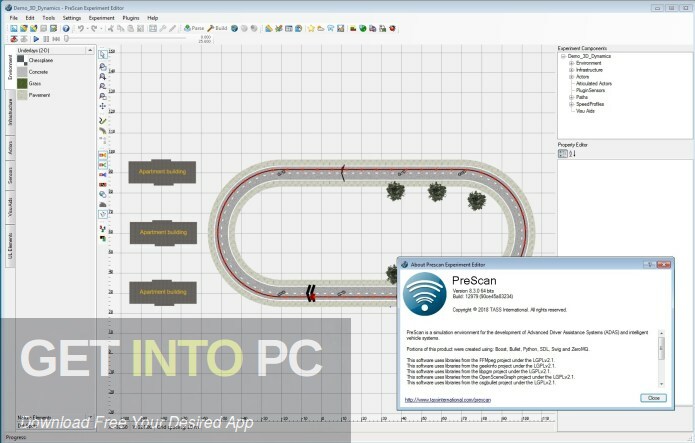The width and height of the screenshot is (695, 443).
Task: Click the red-black pattern icon
Action: pyautogui.click(x=103, y=184)
